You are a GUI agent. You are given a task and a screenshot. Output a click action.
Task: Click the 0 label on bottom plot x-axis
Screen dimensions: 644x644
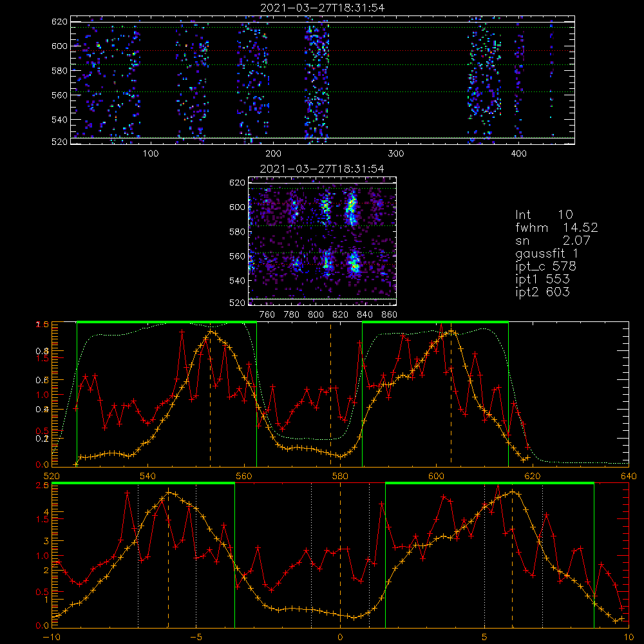(340, 638)
